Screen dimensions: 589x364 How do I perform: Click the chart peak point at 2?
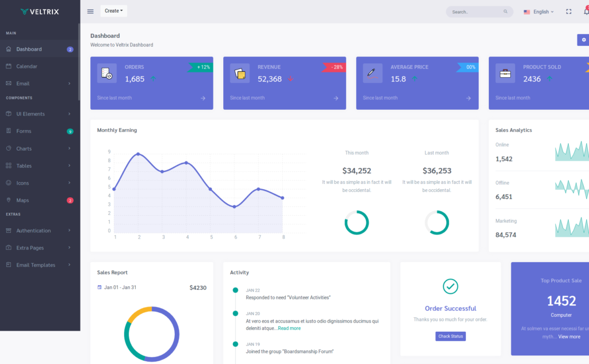pyautogui.click(x=139, y=154)
